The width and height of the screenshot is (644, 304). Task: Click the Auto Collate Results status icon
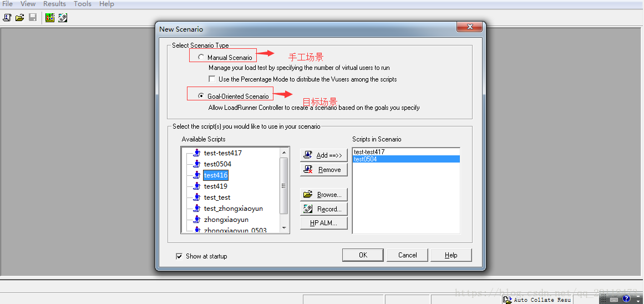click(x=507, y=300)
